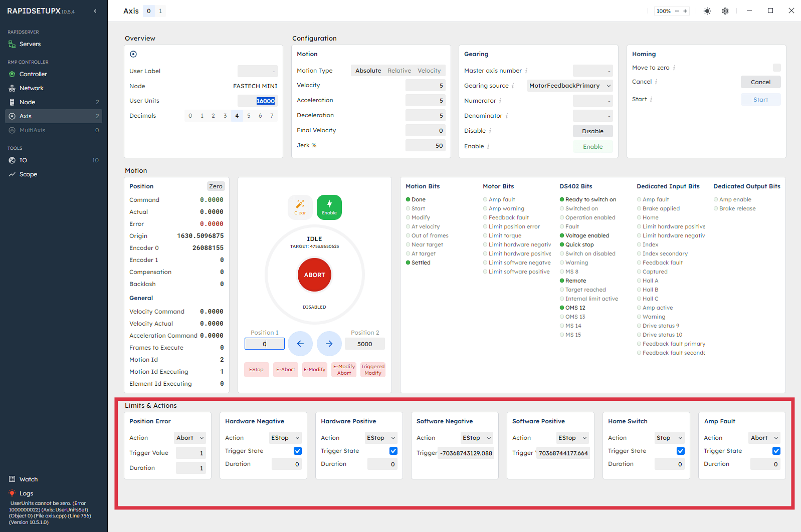
Task: Toggle the Move to zero checkbox
Action: coord(777,68)
